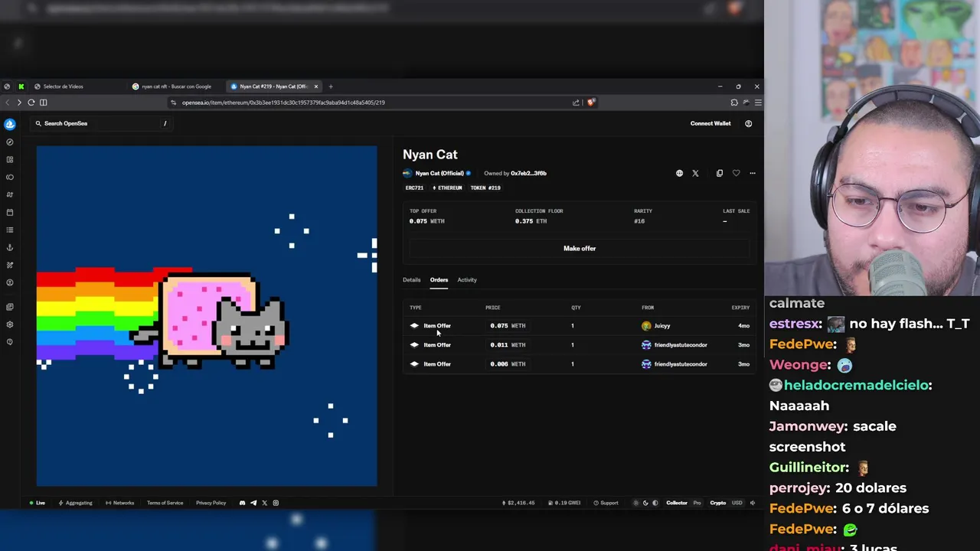Switch to system theme icon
Viewport: 980px width, 551px height.
tap(655, 503)
